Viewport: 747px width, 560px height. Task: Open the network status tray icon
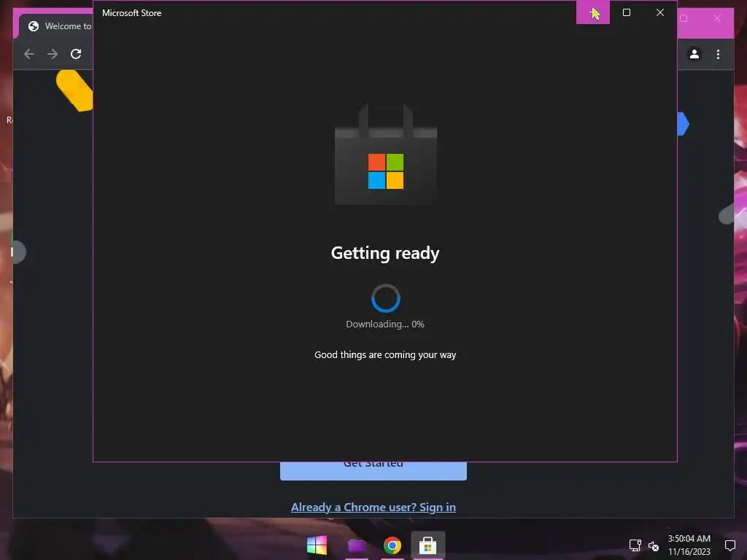tap(635, 545)
